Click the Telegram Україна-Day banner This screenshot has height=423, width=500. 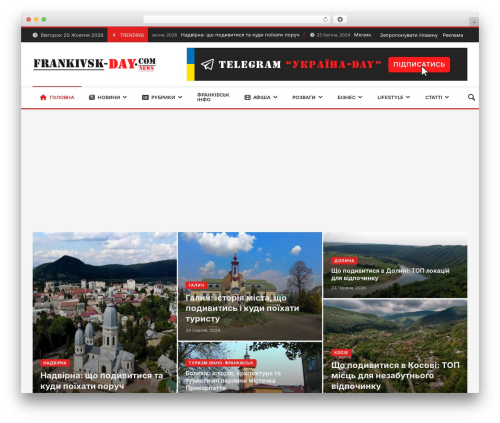click(327, 64)
